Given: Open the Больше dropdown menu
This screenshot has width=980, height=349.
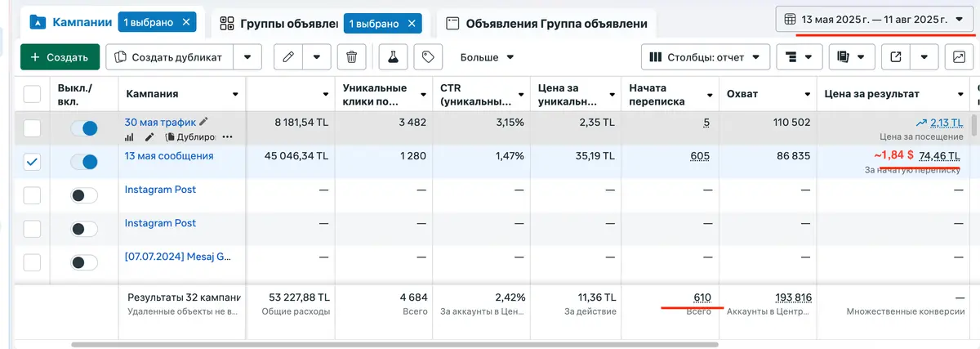Looking at the screenshot, I should [x=487, y=57].
